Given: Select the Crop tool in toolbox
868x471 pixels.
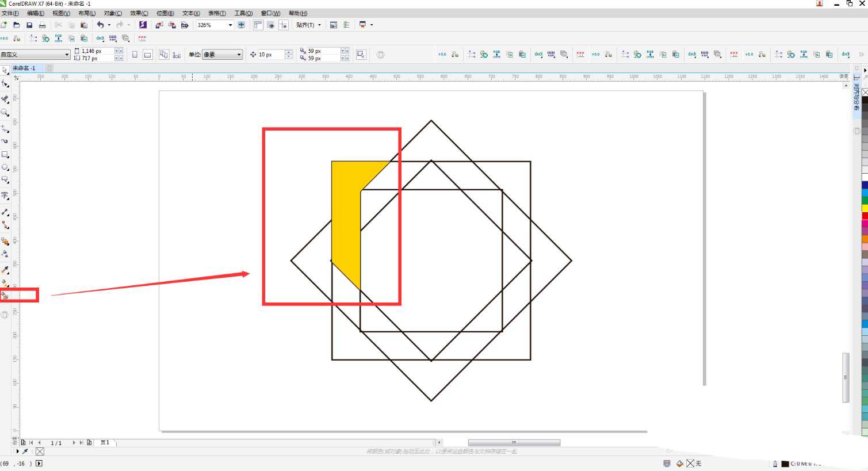Looking at the screenshot, I should (x=5, y=98).
